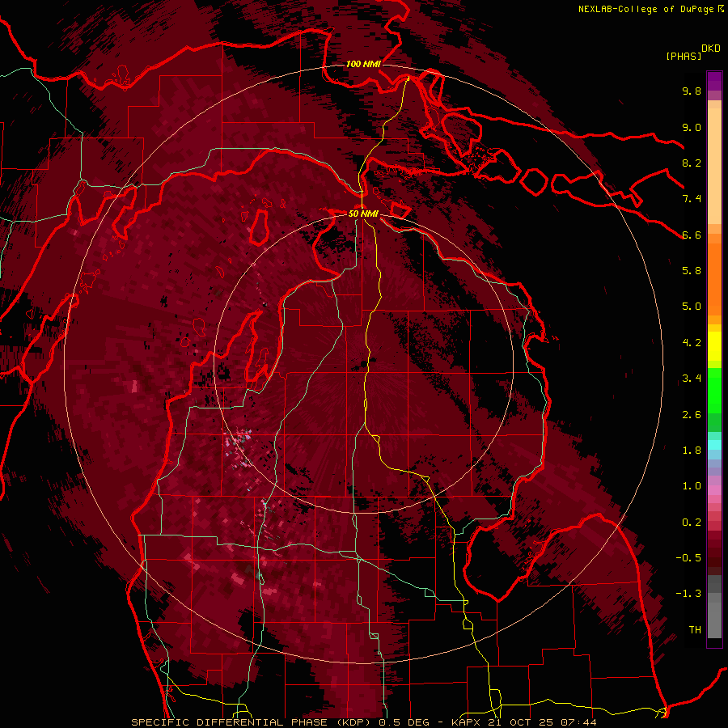Click the Specific Differential Phase KAPX caption
The image size is (728, 728).
[363, 722]
